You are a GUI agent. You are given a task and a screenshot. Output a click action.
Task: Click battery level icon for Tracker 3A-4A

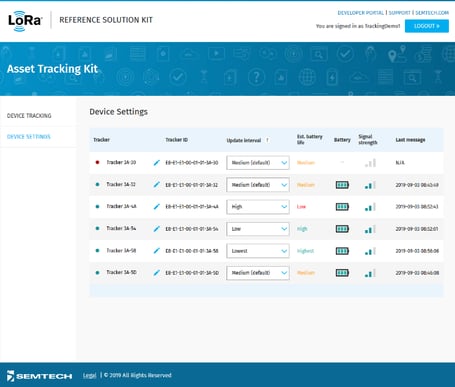342,207
